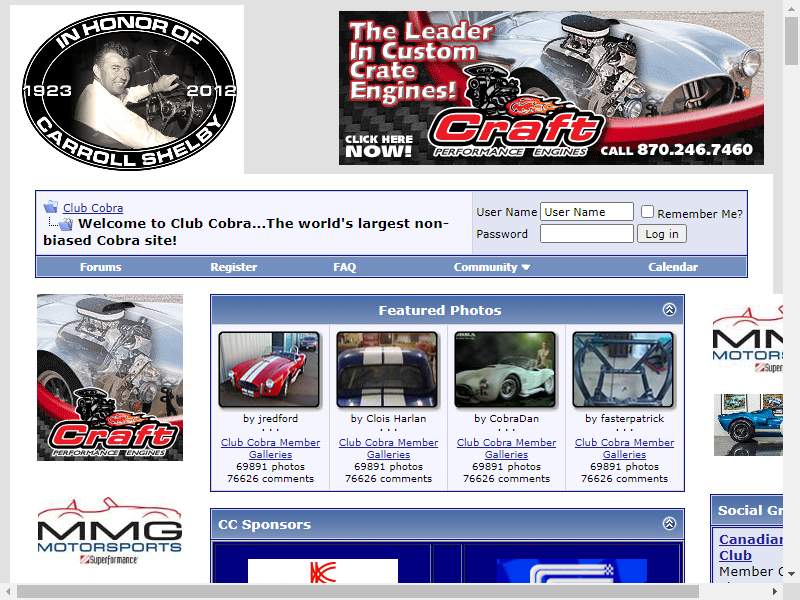Open Member Galleries link under Clois Harlan
Viewport: 800px width, 600px height.
pos(388,448)
